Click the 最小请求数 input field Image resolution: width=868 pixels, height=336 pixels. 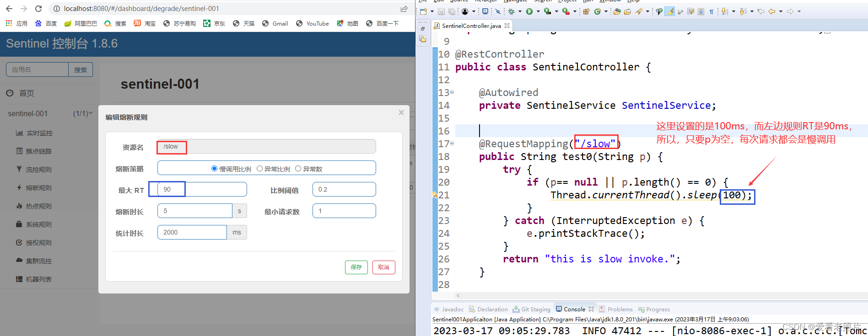(344, 211)
